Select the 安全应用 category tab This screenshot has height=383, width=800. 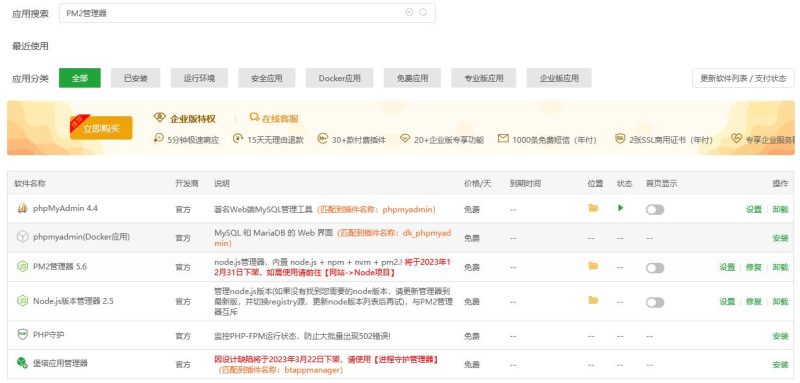point(266,78)
